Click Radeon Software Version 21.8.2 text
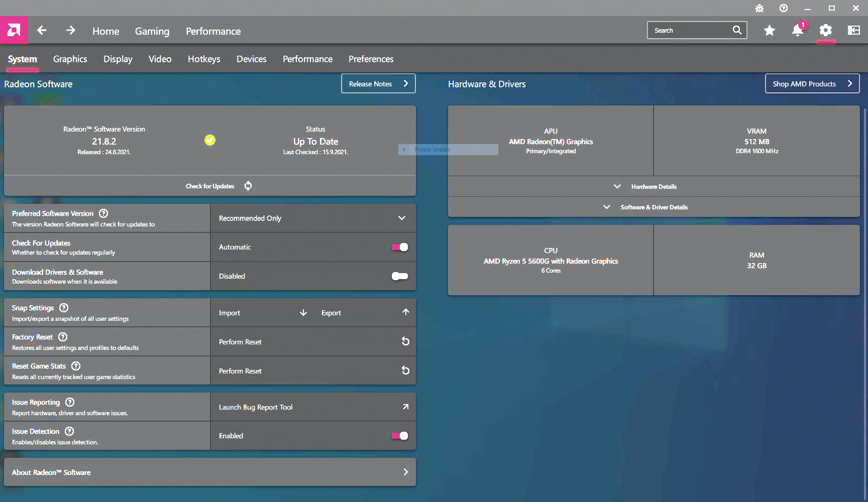Image resolution: width=868 pixels, height=502 pixels. (104, 141)
